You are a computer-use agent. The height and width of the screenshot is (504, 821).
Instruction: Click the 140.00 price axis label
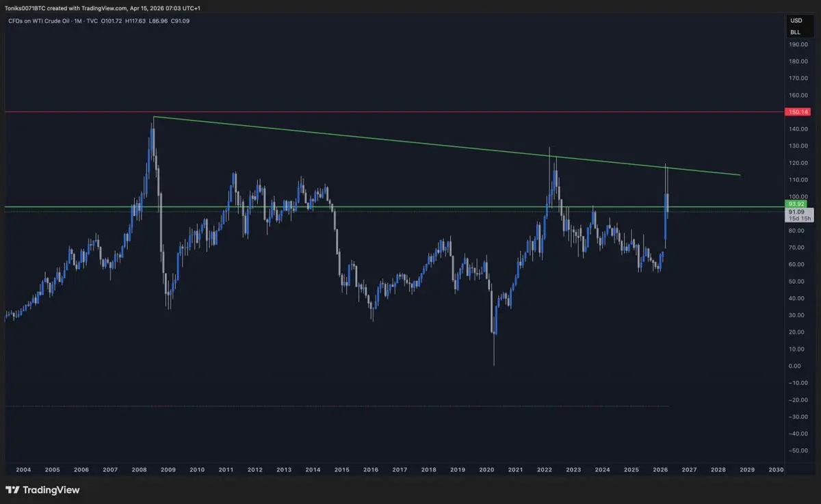pyautogui.click(x=798, y=129)
